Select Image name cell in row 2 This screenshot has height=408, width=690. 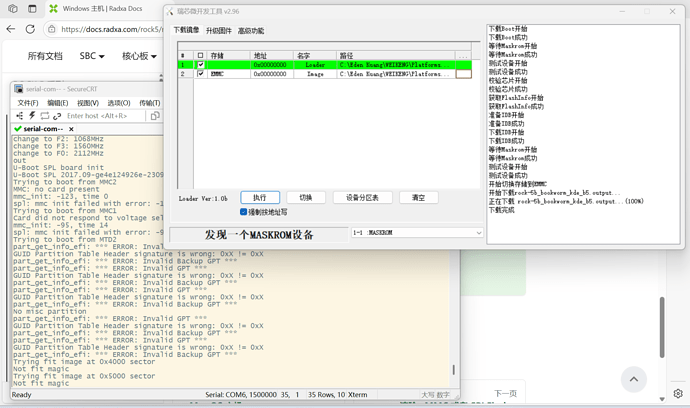click(315, 74)
